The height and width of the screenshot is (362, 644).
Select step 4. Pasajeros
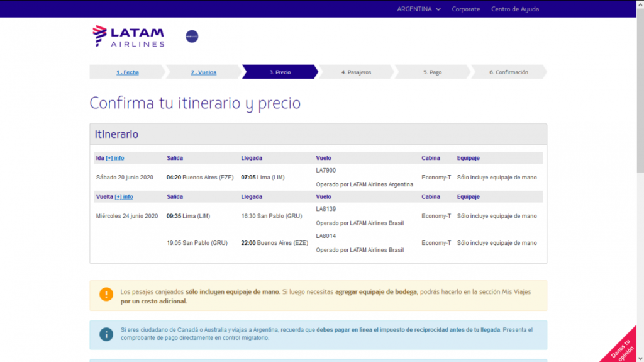pos(356,72)
